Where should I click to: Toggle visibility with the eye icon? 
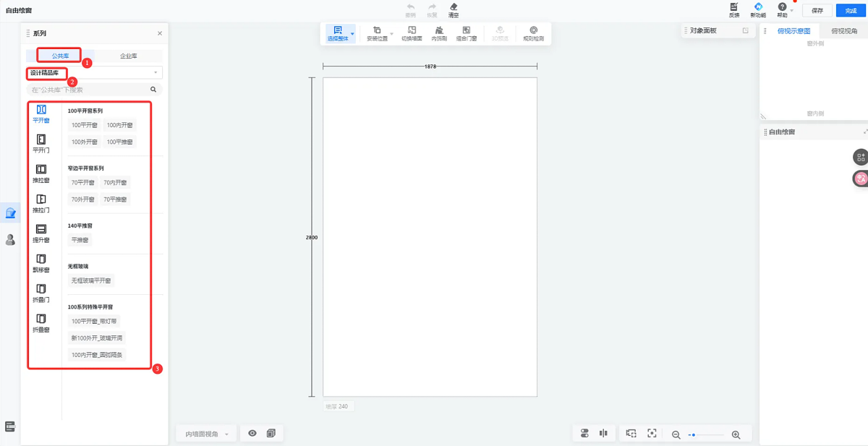coord(252,434)
